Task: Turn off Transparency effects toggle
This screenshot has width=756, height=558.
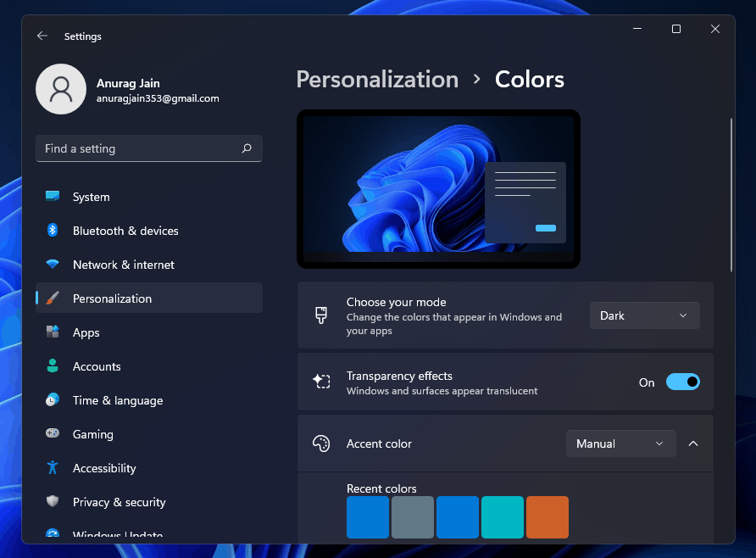Action: 683,382
